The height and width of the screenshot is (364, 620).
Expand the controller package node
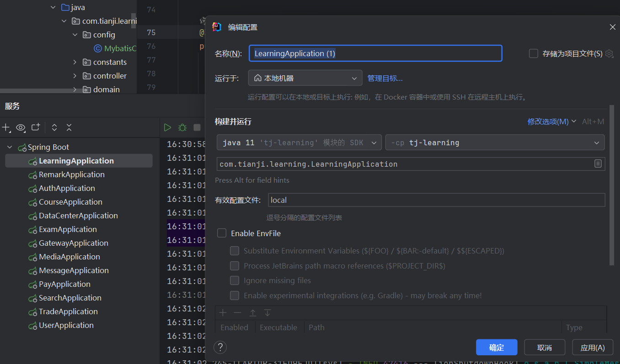coord(75,76)
